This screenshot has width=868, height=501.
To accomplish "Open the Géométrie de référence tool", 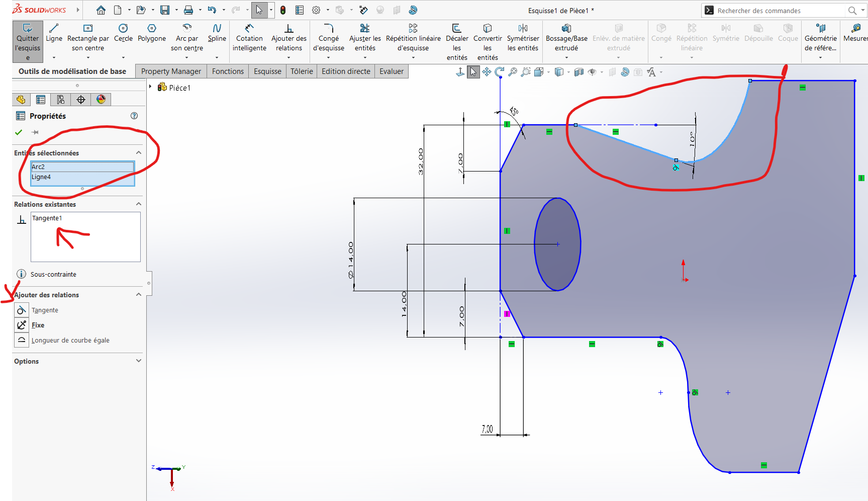I will coord(820,38).
